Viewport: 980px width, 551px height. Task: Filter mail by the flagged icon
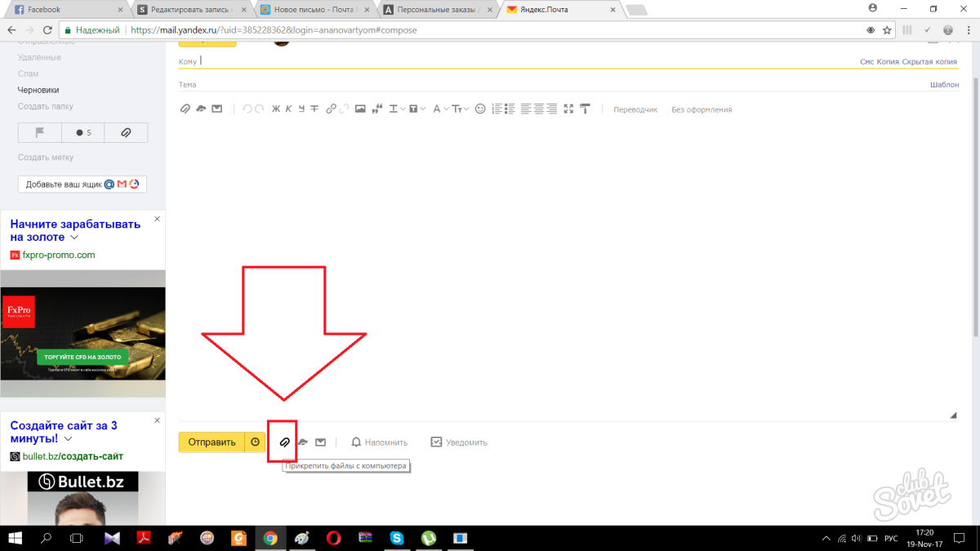39,132
